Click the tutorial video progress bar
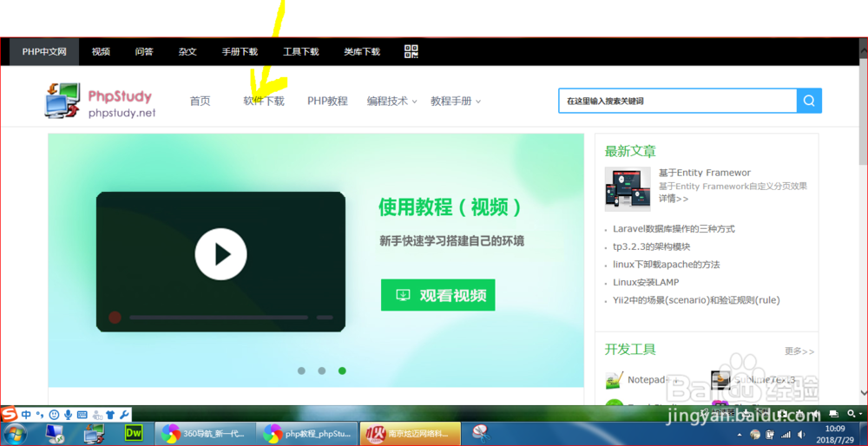The height and width of the screenshot is (446, 868). click(219, 318)
